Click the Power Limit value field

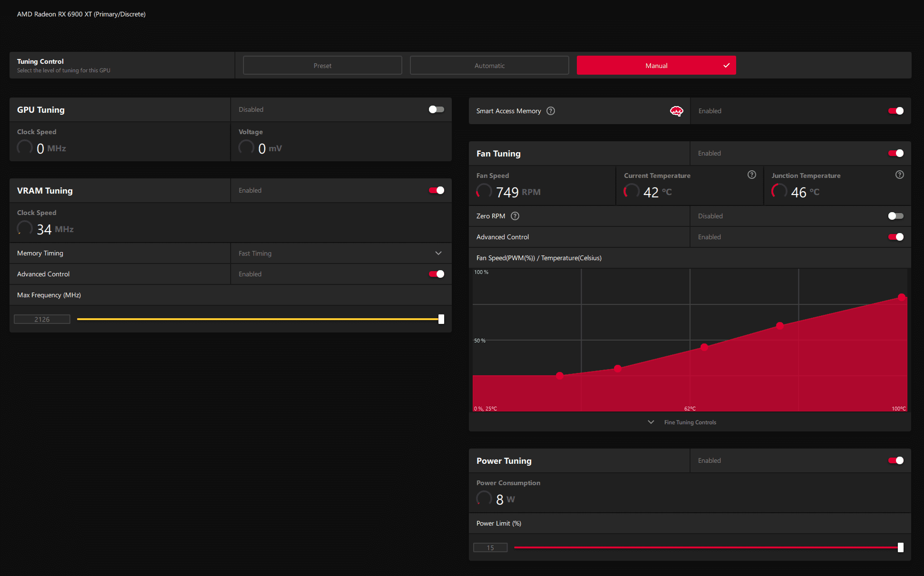coord(490,548)
